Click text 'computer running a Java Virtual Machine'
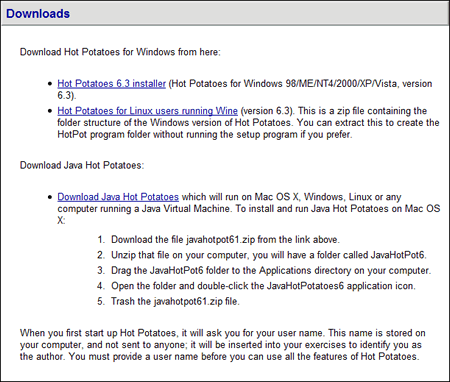This screenshot has height=382, width=450. pos(143,209)
